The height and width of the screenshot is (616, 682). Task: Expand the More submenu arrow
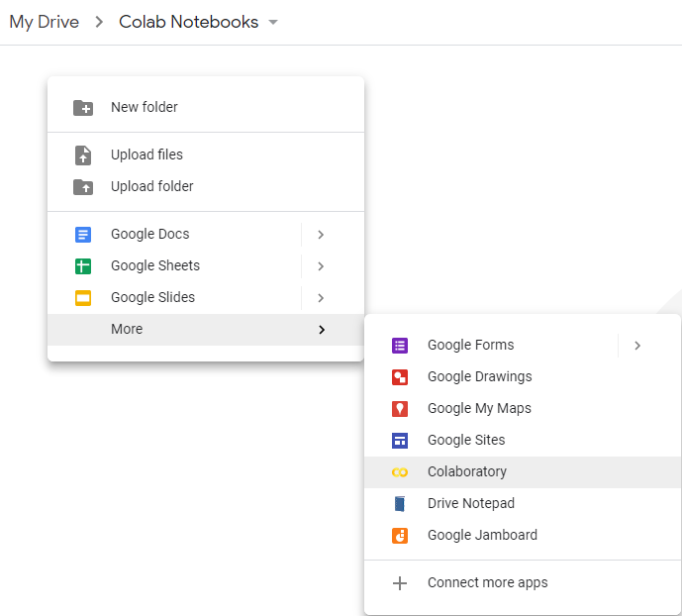point(322,330)
